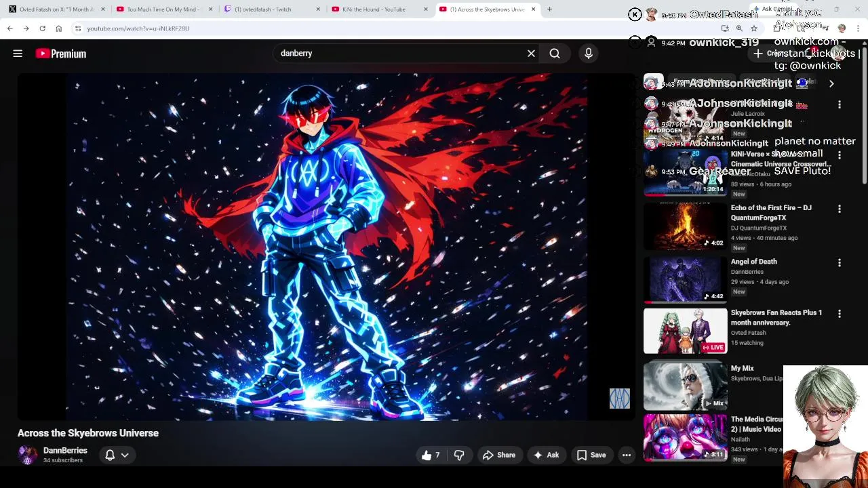Open the My Mix playlist title

click(x=743, y=369)
